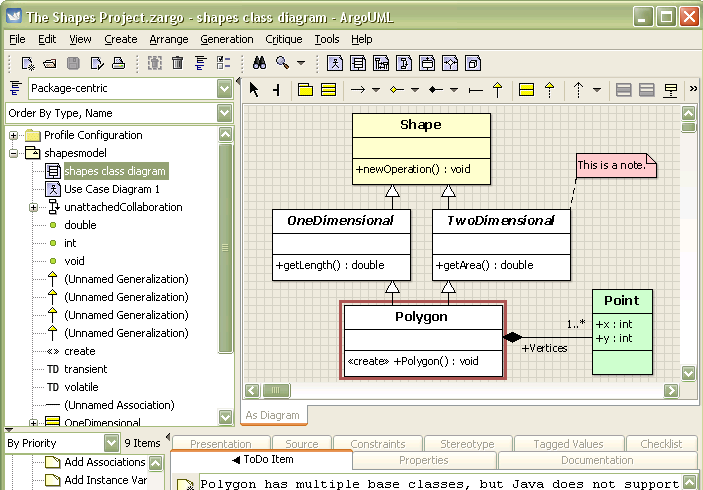Select the New Package tool

[x=305, y=90]
